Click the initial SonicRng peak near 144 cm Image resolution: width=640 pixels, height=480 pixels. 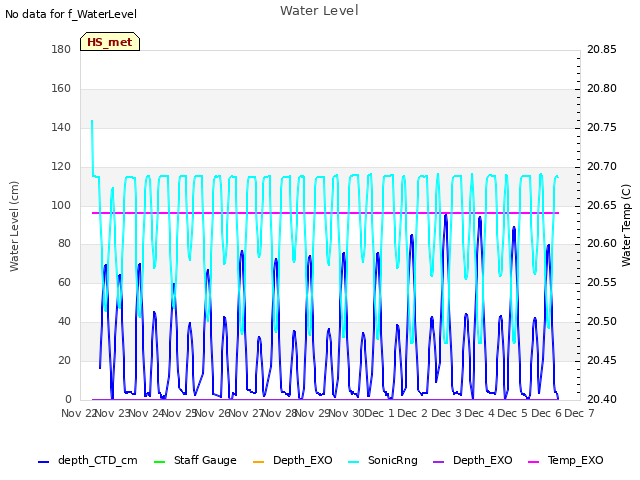pos(92,121)
